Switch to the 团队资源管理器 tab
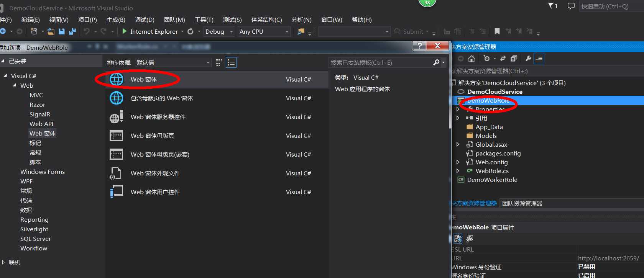This screenshot has height=278, width=644. 522,203
